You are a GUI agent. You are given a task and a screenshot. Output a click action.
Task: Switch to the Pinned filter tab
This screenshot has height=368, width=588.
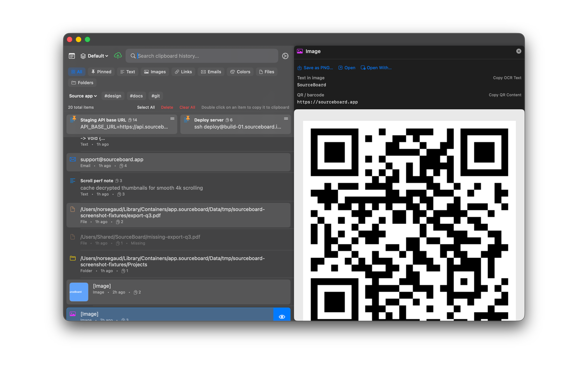click(101, 72)
